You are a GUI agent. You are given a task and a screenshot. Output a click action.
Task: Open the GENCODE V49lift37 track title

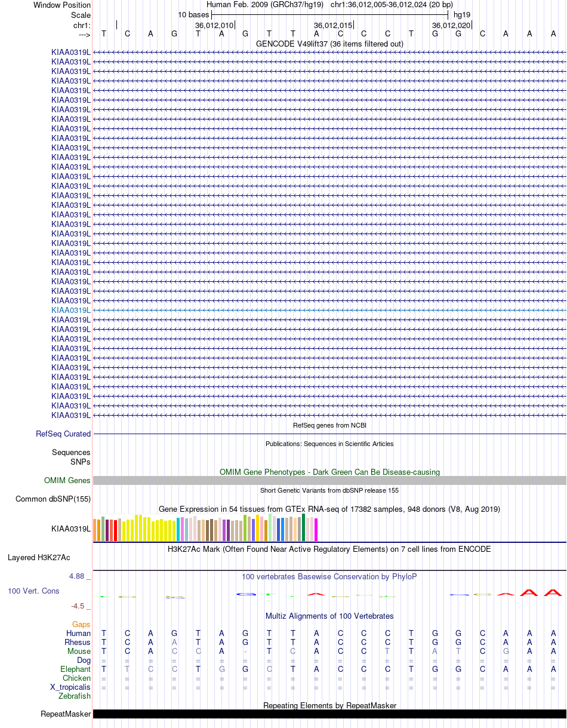(x=329, y=44)
